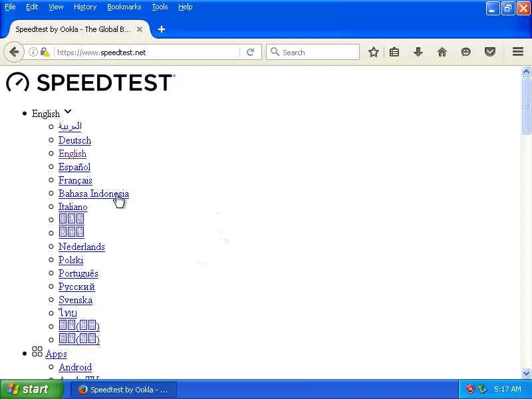Click the red shield tray icon
This screenshot has width=532, height=399.
470,389
